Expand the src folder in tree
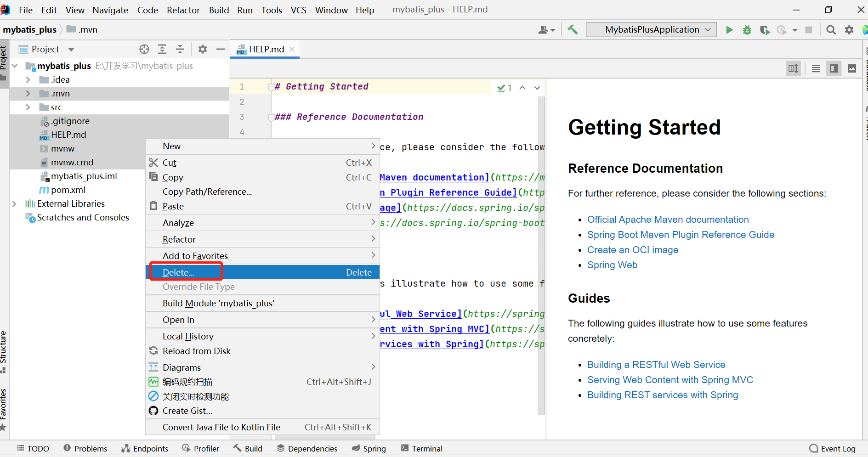Image resolution: width=868 pixels, height=457 pixels. point(28,107)
